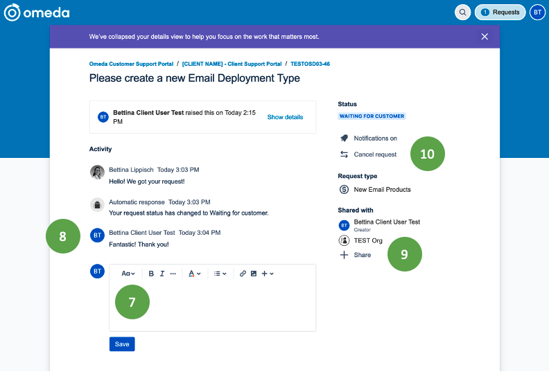Click the Share plus icon
The height and width of the screenshot is (392, 549).
coord(344,255)
